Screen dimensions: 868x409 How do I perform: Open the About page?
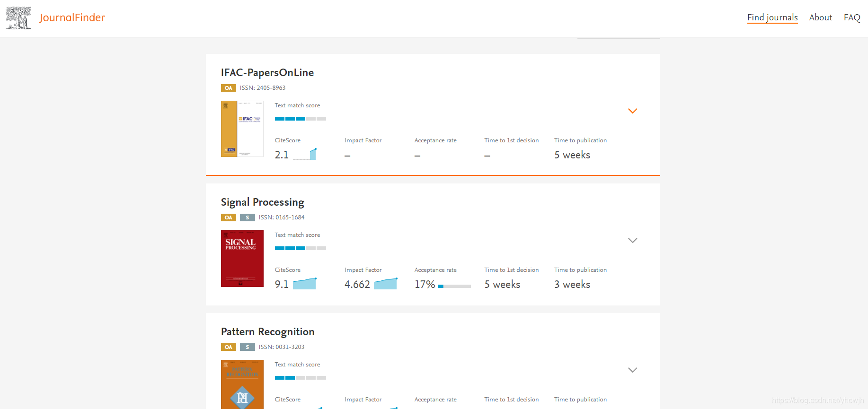820,17
